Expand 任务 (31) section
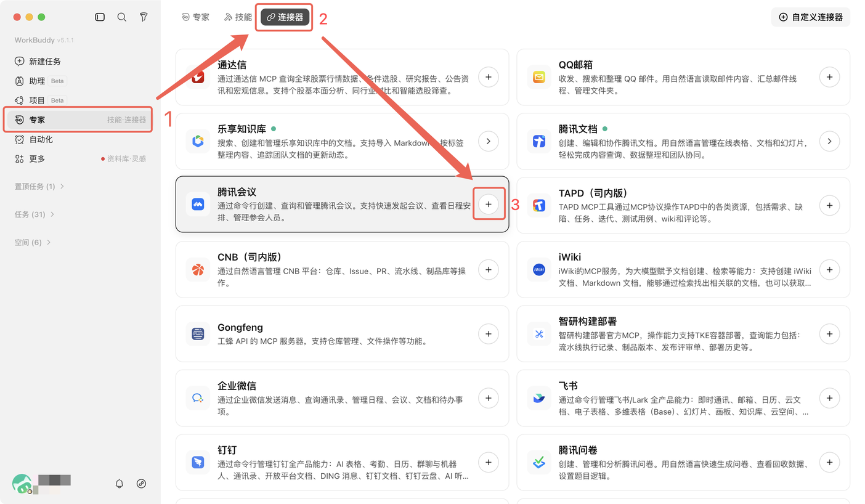Image resolution: width=865 pixels, height=504 pixels. click(35, 214)
